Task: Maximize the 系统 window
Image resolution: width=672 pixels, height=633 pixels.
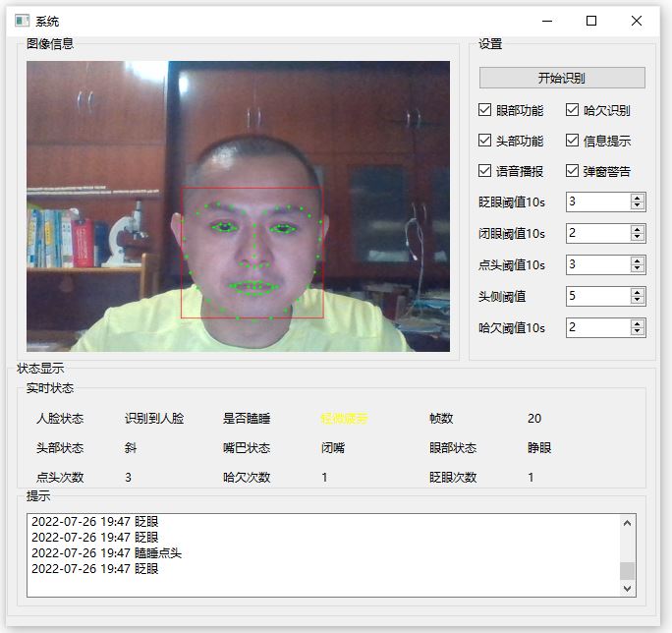Action: tap(591, 21)
